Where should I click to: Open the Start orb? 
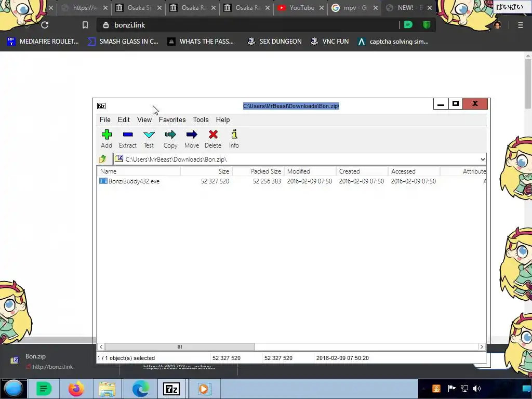(14, 389)
